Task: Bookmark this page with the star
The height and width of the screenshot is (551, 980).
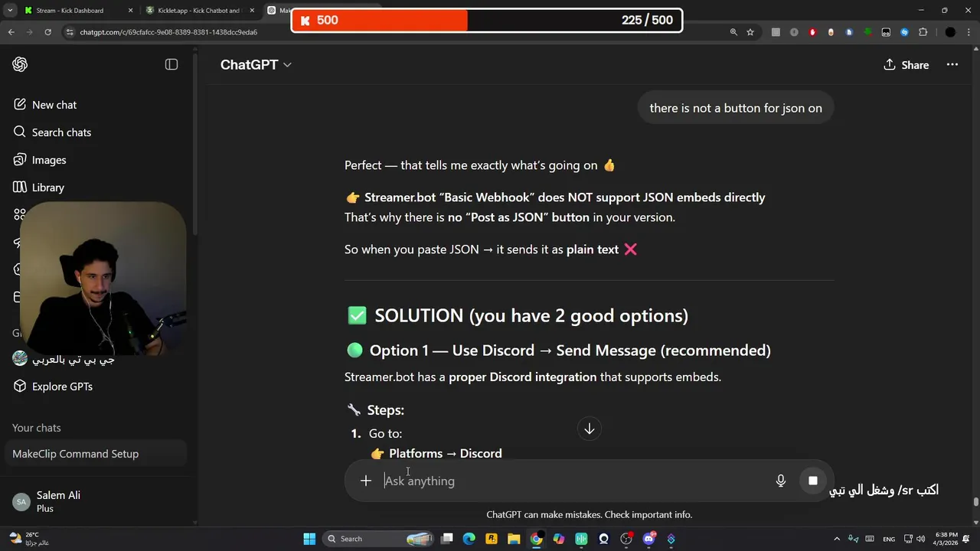Action: coord(750,32)
